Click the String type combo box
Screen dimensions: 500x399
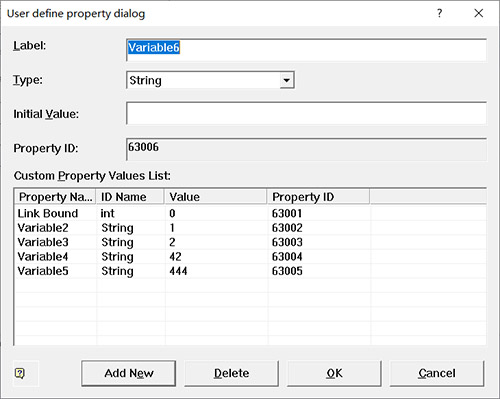(210, 80)
